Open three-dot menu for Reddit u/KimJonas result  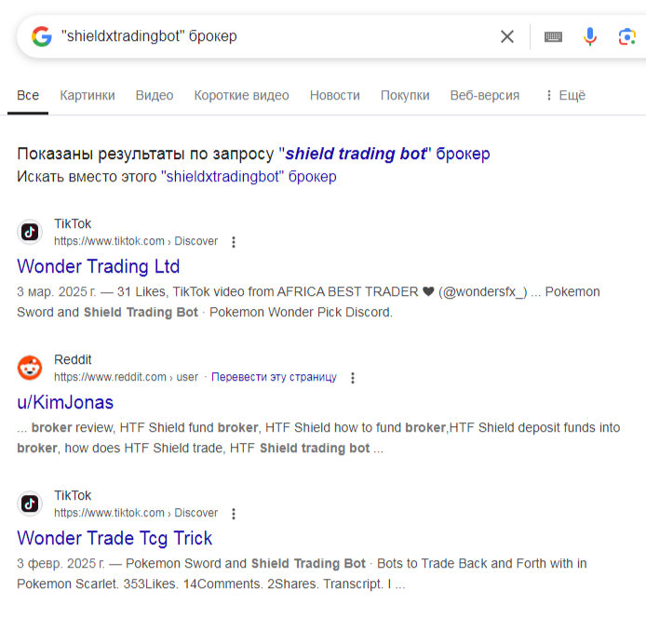353,378
